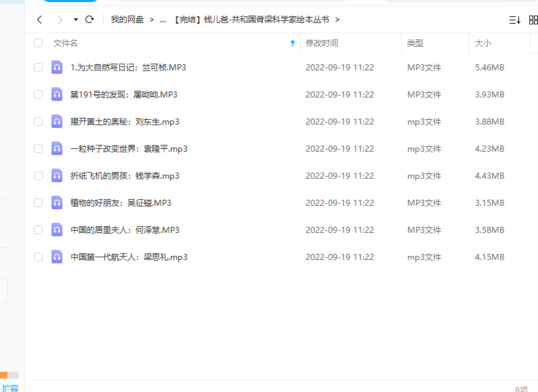Click the orange storage usage bar
Screen dimensions: 538x392
[4, 374]
